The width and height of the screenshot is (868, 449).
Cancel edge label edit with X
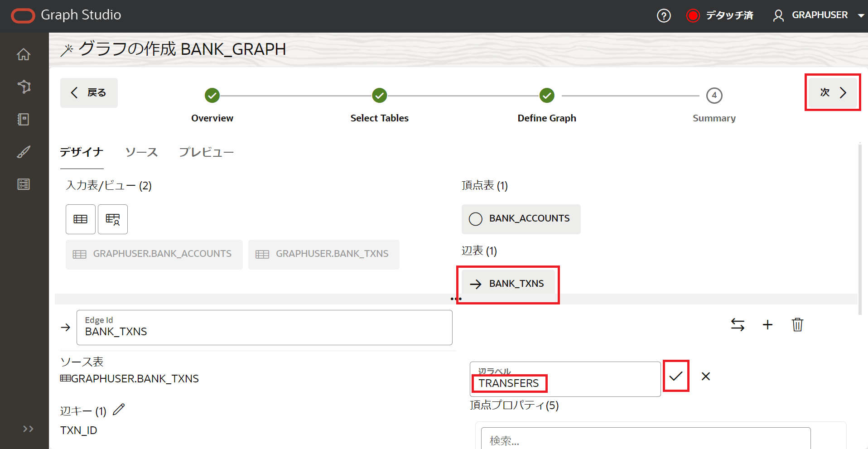tap(705, 376)
